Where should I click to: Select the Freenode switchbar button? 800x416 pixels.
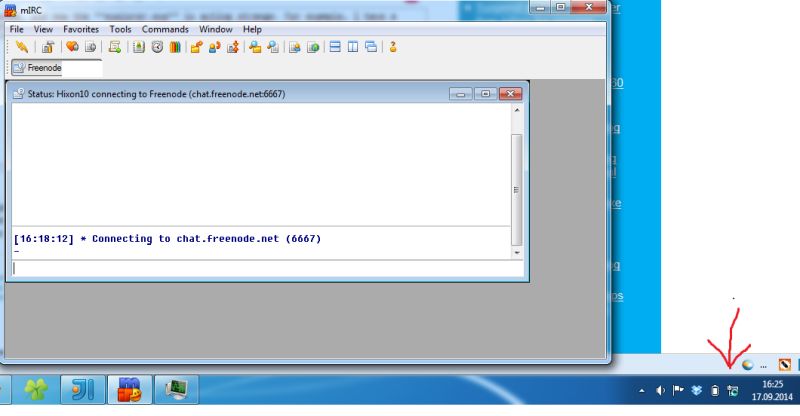(x=57, y=67)
